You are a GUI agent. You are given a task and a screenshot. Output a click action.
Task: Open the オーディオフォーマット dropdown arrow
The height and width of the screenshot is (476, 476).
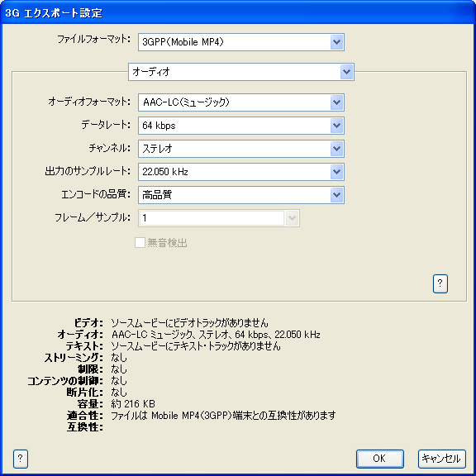(336, 102)
